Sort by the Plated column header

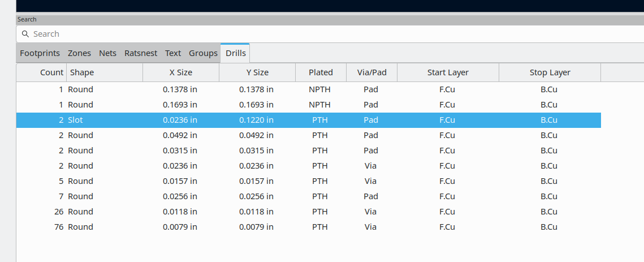[x=321, y=72]
